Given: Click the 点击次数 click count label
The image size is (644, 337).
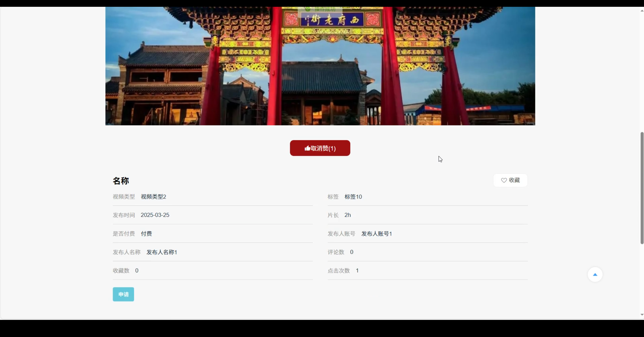Looking at the screenshot, I should [339, 271].
